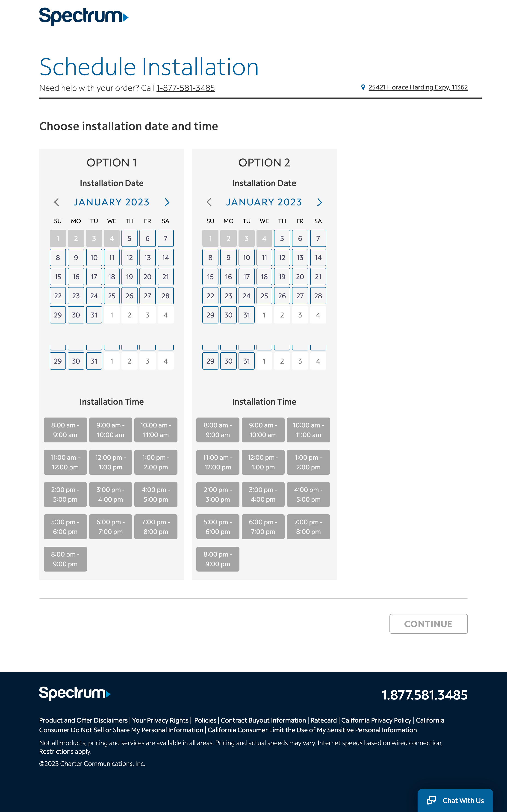Viewport: 507px width, 812px height.
Task: Click the CONTINUE button
Action: coord(428,624)
